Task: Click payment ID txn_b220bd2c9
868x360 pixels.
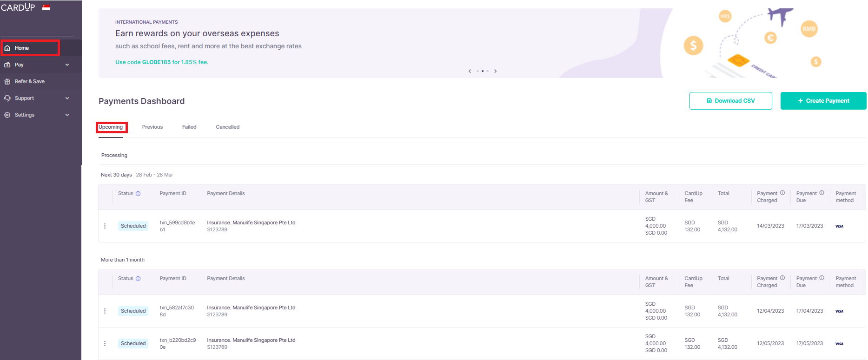Action: (178, 344)
